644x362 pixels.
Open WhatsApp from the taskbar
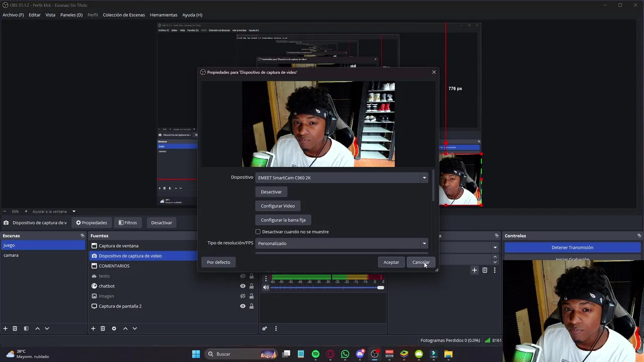click(x=345, y=354)
